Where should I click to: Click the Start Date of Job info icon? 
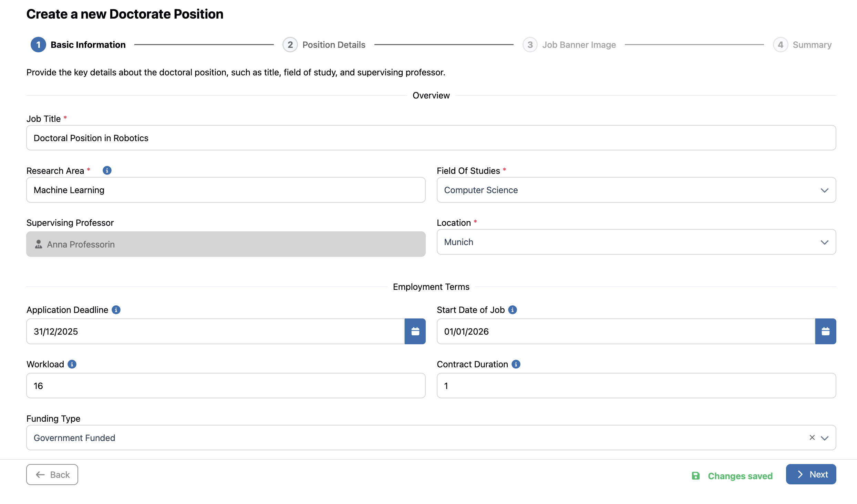point(513,310)
